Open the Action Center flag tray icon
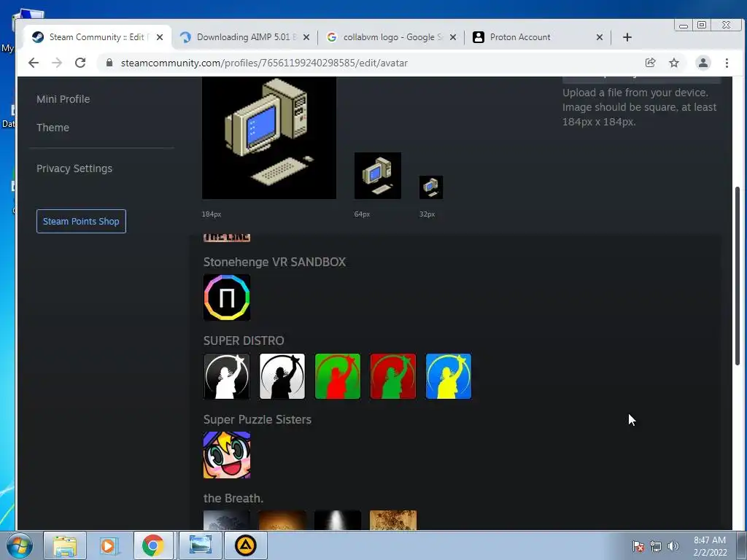The height and width of the screenshot is (560, 747). tap(638, 546)
